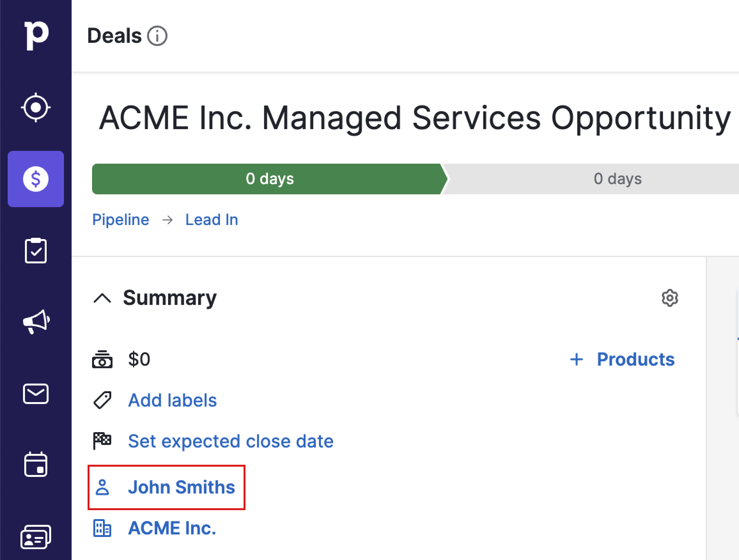The image size is (739, 560).
Task: Click Add labels link
Action: click(172, 400)
